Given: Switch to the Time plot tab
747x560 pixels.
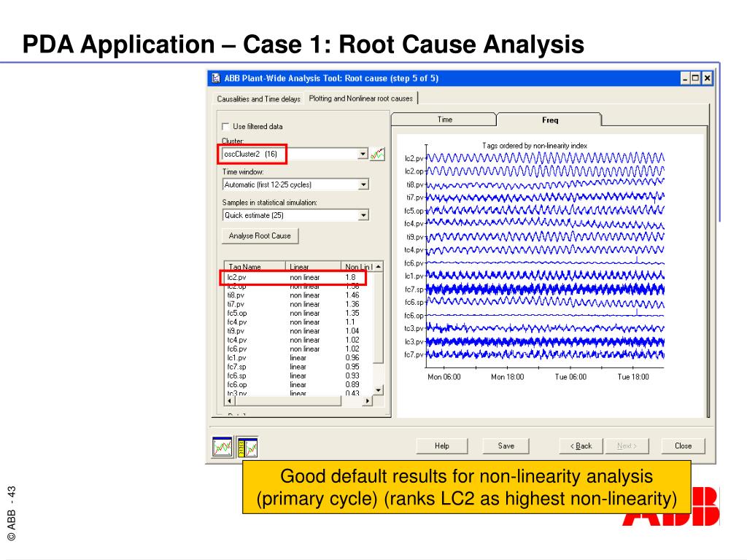Looking at the screenshot, I should tap(444, 120).
